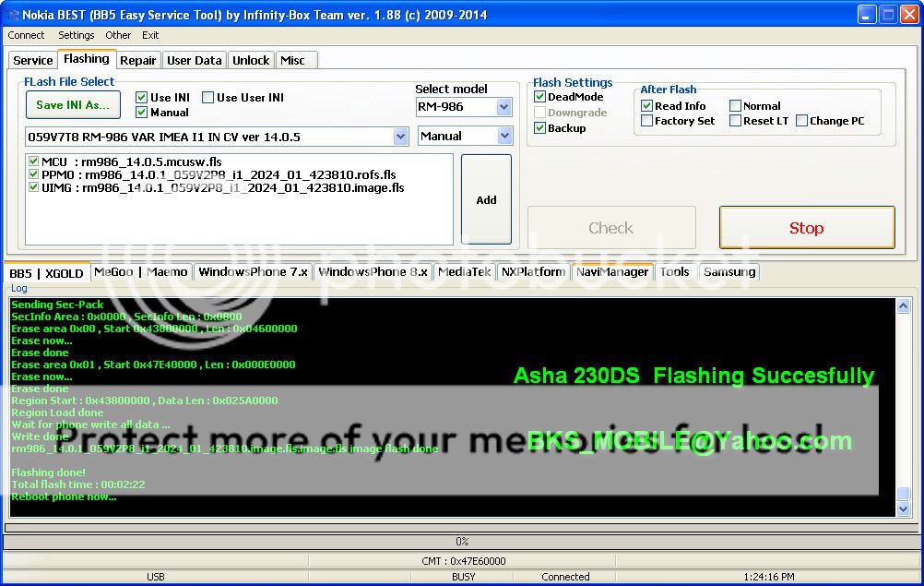924x586 pixels.
Task: Click 'Reboot phone now...' log line
Action: [64, 496]
